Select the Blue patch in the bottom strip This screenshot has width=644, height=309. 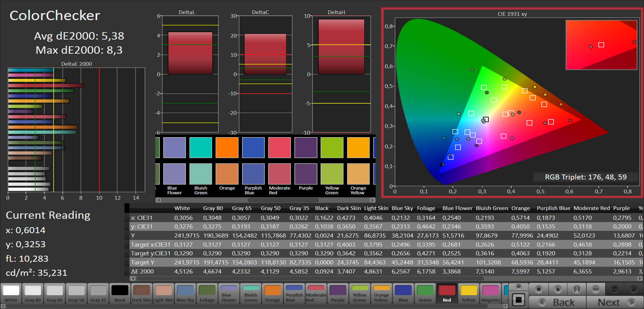click(403, 294)
